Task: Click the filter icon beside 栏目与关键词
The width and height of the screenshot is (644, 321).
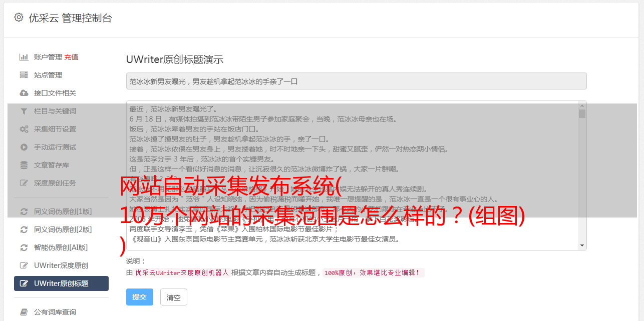Action: 24,111
